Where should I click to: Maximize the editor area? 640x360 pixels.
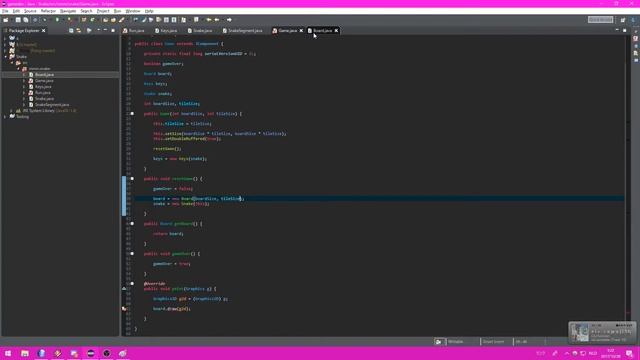click(624, 31)
